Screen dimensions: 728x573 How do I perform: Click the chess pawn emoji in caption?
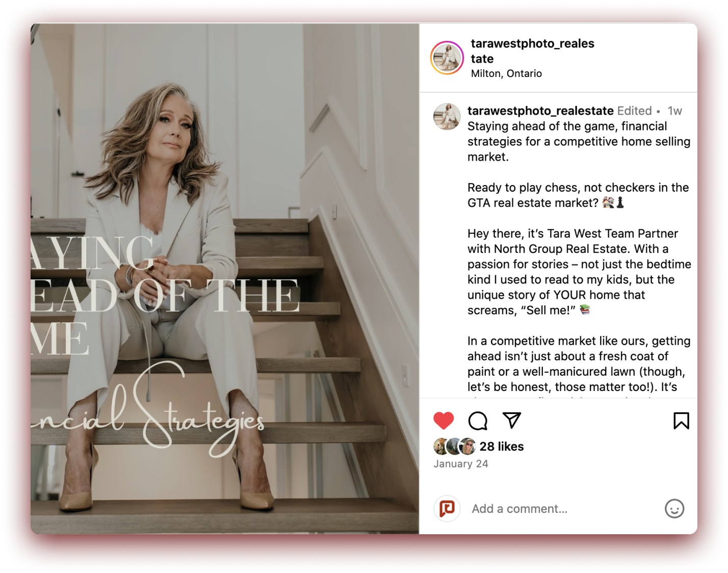620,202
